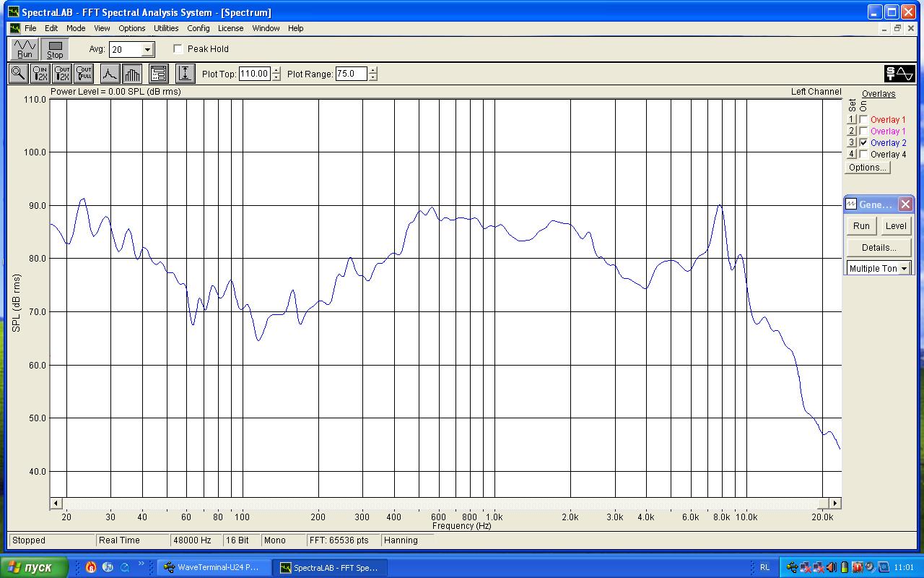
Task: Click the Plot Range input field
Action: [352, 74]
